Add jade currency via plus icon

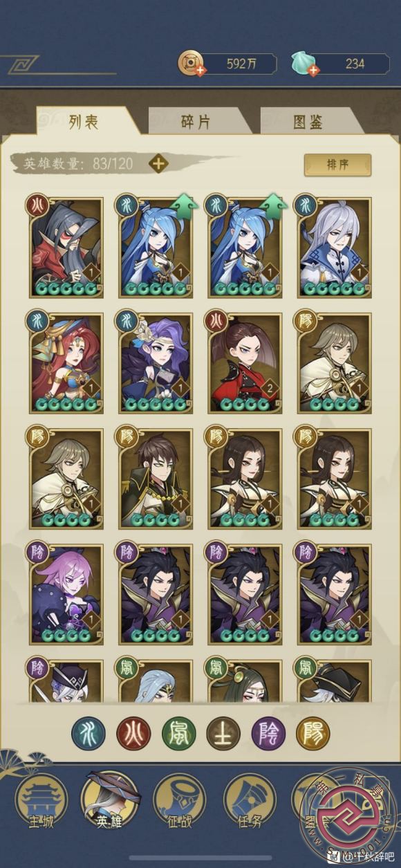click(313, 71)
